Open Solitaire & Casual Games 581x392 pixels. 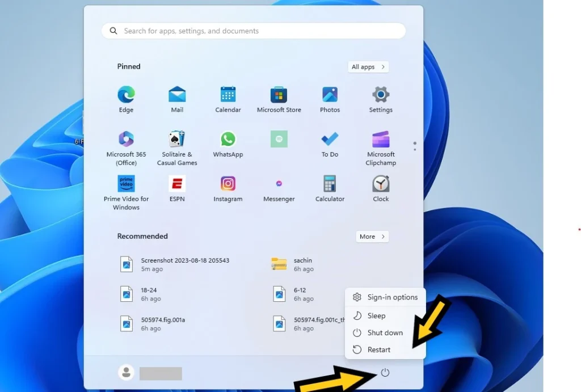(177, 148)
